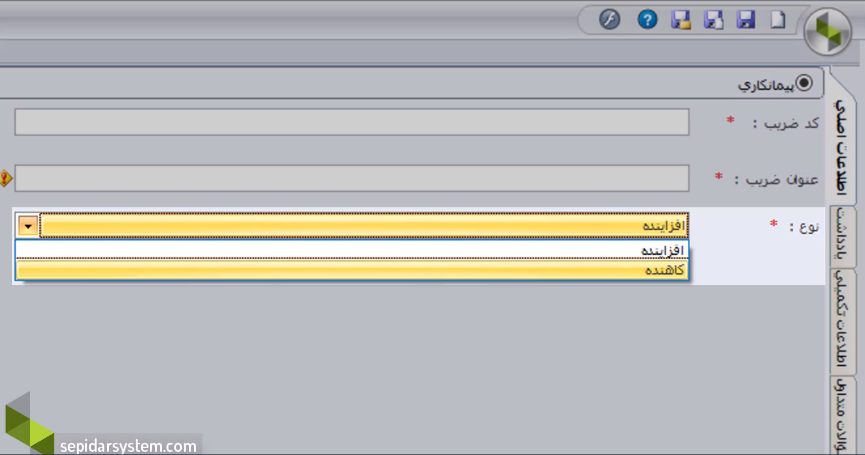Switch to یادداشت vertical tab
This screenshot has width=865, height=455.
point(843,237)
